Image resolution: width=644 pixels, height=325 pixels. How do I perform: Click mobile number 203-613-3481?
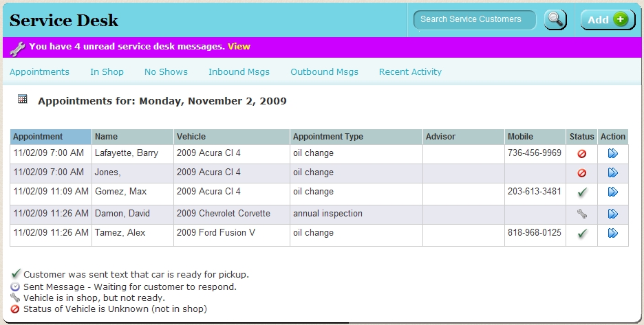(535, 192)
